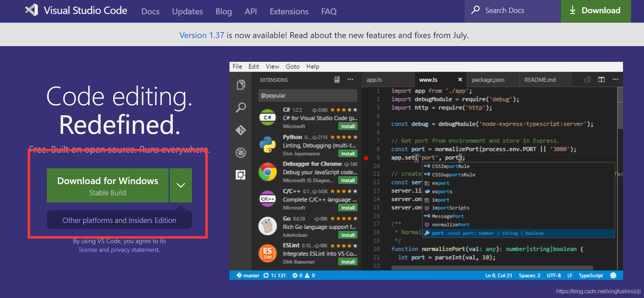Click the Go extension gopher icon
644x298 pixels.
(x=268, y=226)
